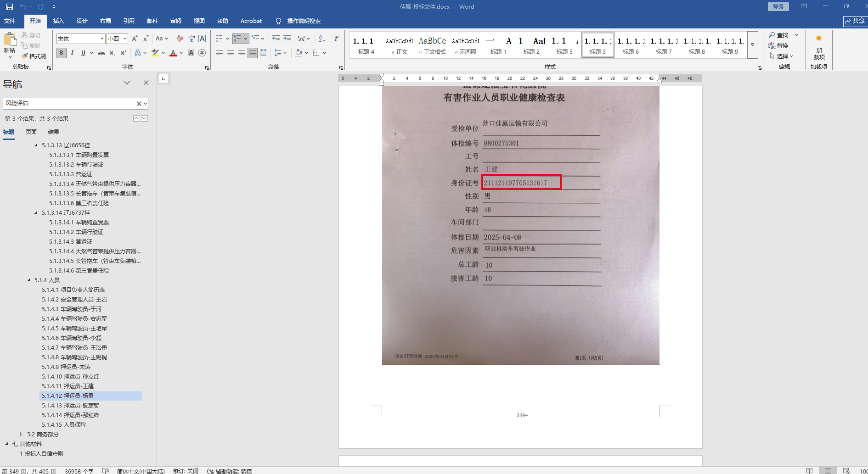Apply the 标题 1 style
The height and width of the screenshot is (474, 868).
pos(498,45)
